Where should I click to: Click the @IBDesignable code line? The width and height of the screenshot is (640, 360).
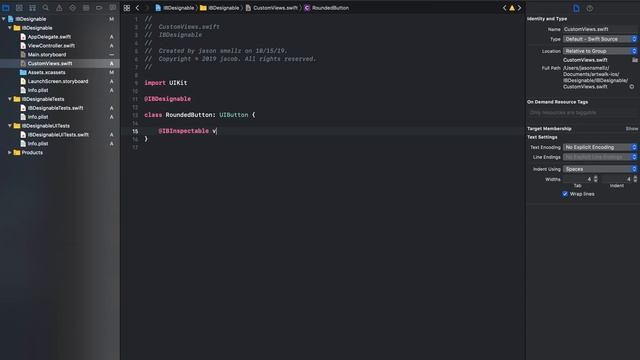click(167, 99)
